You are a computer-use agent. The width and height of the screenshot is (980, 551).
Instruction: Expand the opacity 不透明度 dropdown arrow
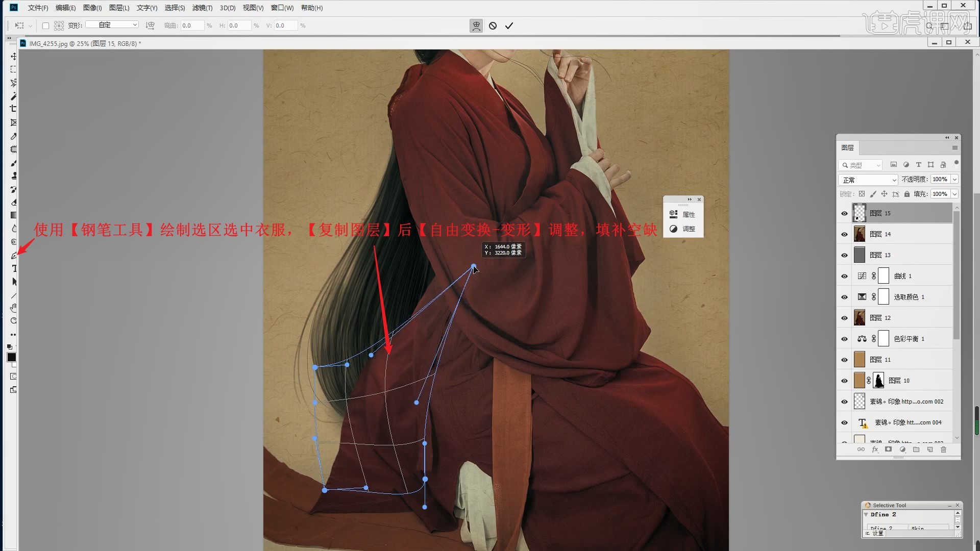pyautogui.click(x=954, y=180)
